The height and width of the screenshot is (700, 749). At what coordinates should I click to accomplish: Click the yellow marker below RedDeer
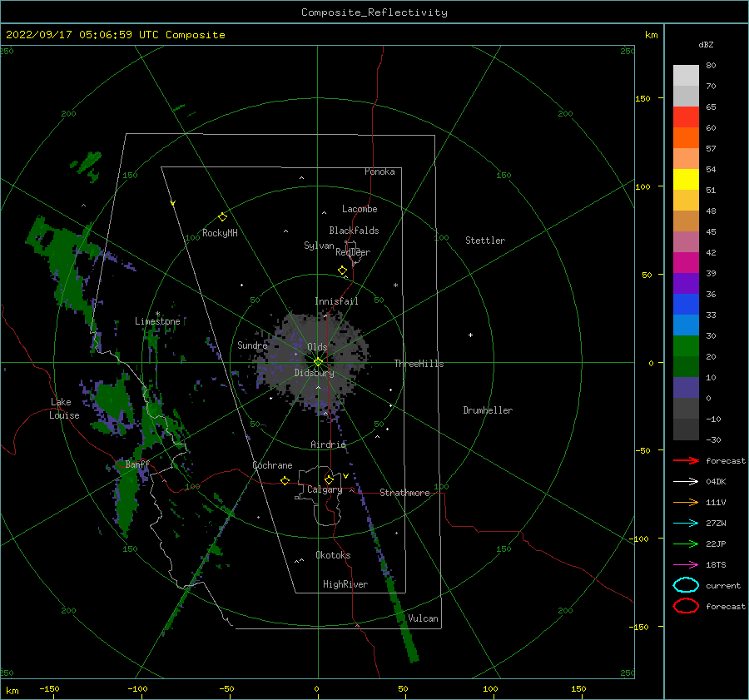tap(343, 271)
